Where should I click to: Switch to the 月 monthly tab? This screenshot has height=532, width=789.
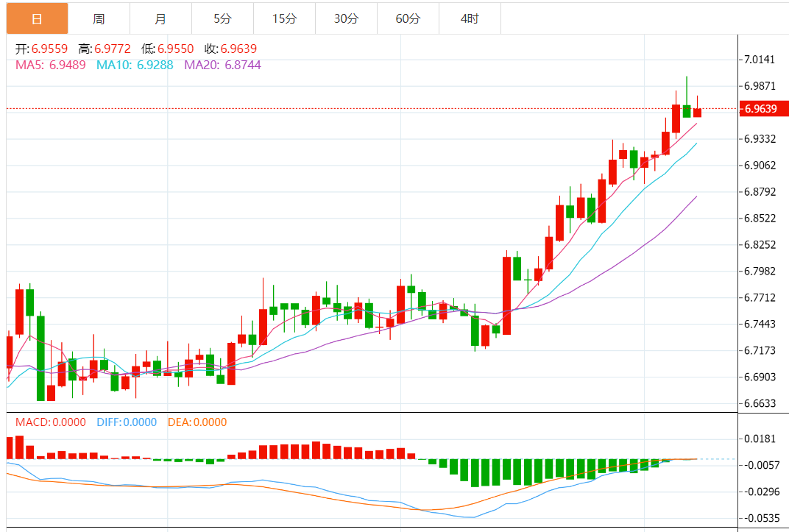coord(161,18)
